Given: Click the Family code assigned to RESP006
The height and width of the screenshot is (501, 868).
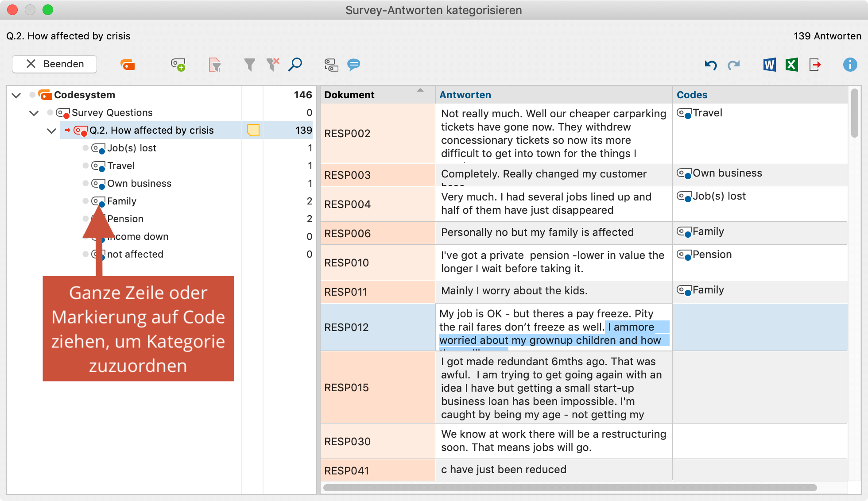Looking at the screenshot, I should [700, 231].
